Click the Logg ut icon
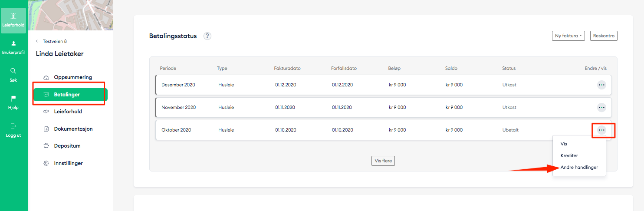 (13, 126)
